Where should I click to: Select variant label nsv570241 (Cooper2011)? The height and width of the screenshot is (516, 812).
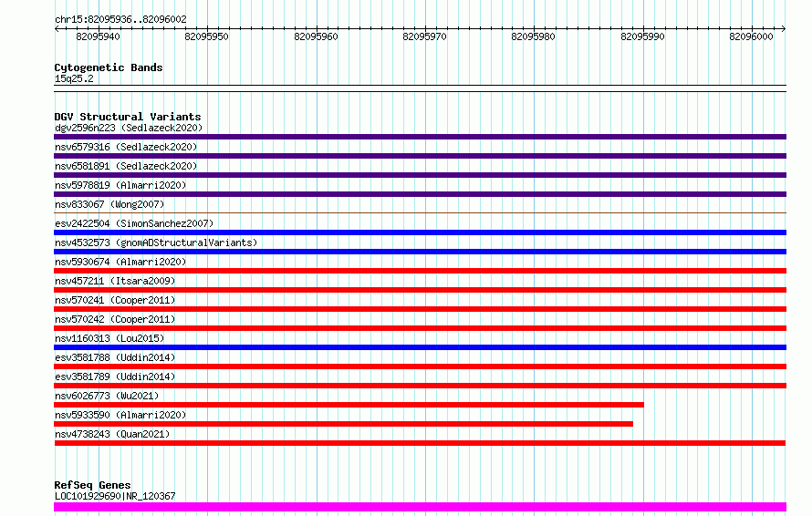115,300
